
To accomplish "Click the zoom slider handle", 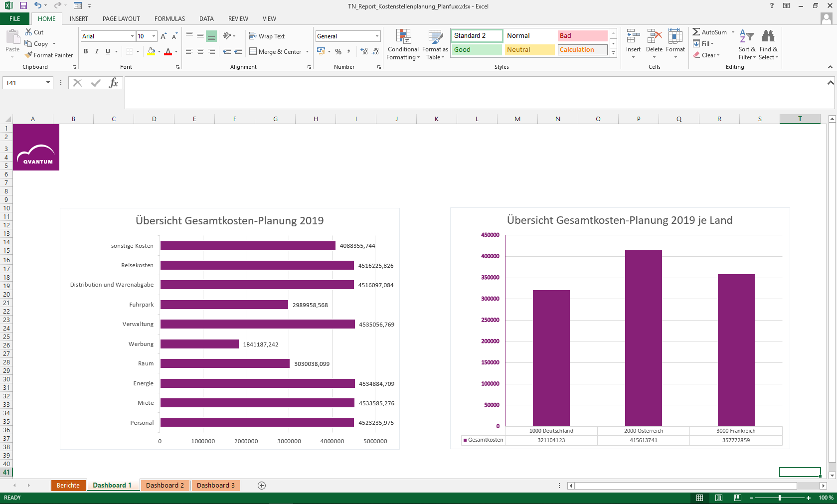I will 780,498.
